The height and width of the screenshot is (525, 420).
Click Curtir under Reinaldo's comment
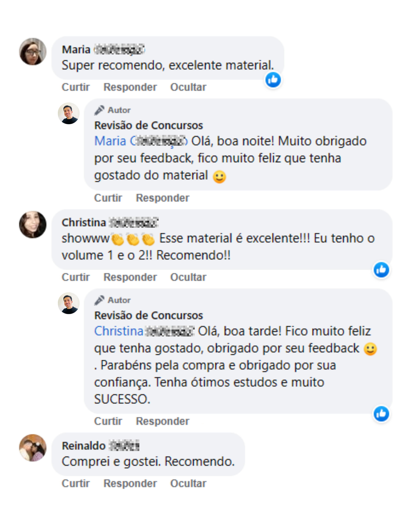76,483
